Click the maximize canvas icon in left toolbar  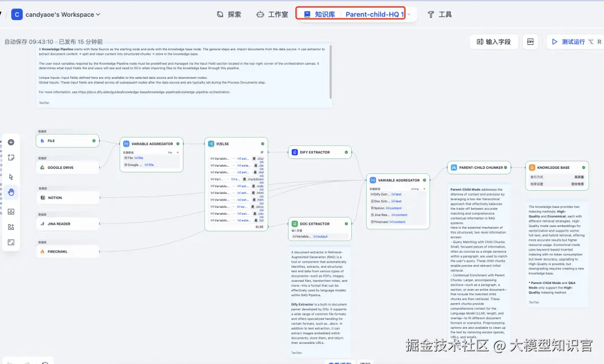pos(11,242)
